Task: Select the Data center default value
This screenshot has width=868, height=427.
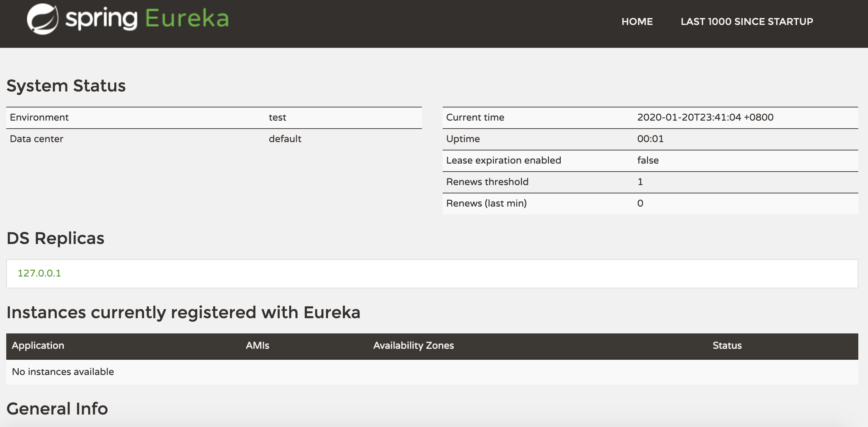Action: tap(285, 139)
